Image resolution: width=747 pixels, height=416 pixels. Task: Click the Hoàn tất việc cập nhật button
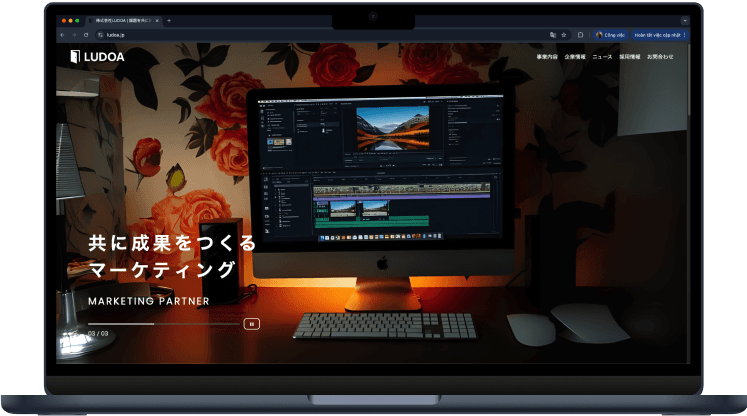coord(659,35)
